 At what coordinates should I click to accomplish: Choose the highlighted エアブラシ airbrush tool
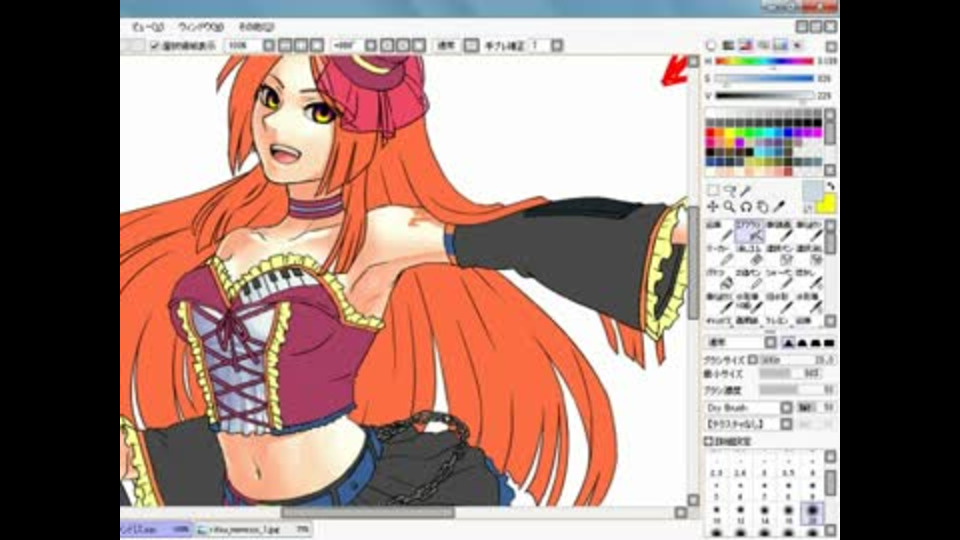point(749,231)
